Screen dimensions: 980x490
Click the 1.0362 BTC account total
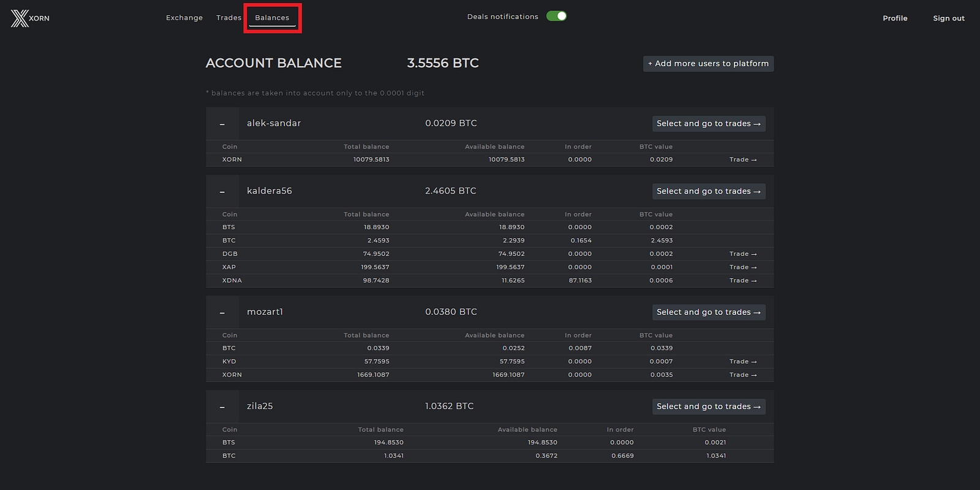pyautogui.click(x=450, y=406)
